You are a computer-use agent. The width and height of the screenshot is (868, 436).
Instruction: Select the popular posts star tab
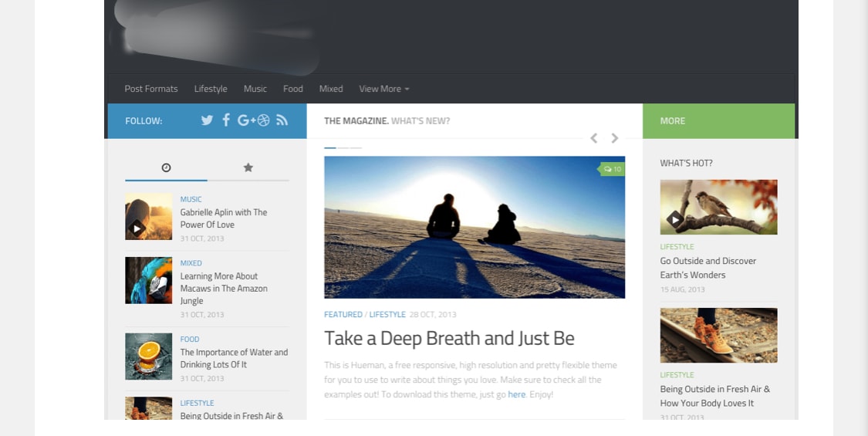[x=248, y=167]
